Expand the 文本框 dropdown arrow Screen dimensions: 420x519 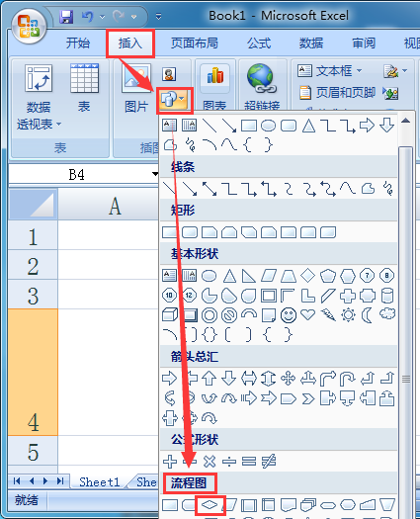[359, 71]
